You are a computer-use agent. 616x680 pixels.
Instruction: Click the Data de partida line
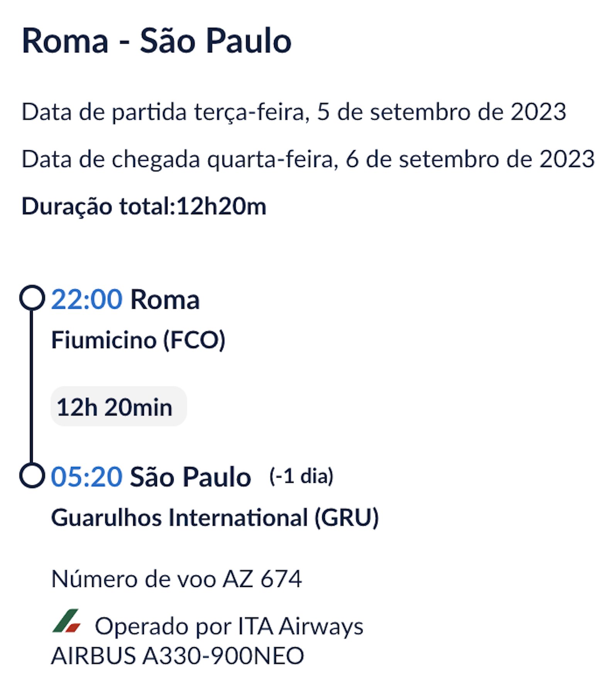pyautogui.click(x=294, y=112)
